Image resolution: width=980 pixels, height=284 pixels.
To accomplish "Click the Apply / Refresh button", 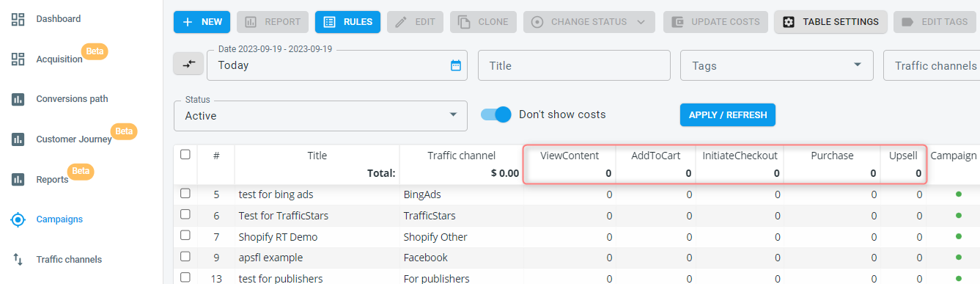I will (728, 114).
